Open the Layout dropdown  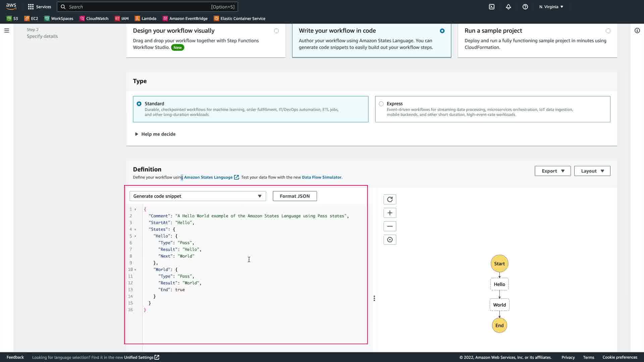[592, 171]
